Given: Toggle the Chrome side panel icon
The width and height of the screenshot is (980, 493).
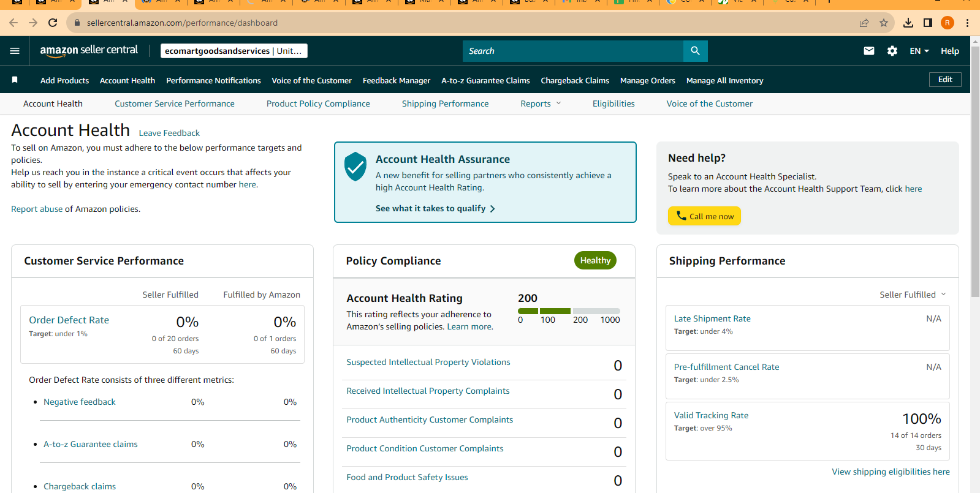Looking at the screenshot, I should click(928, 23).
